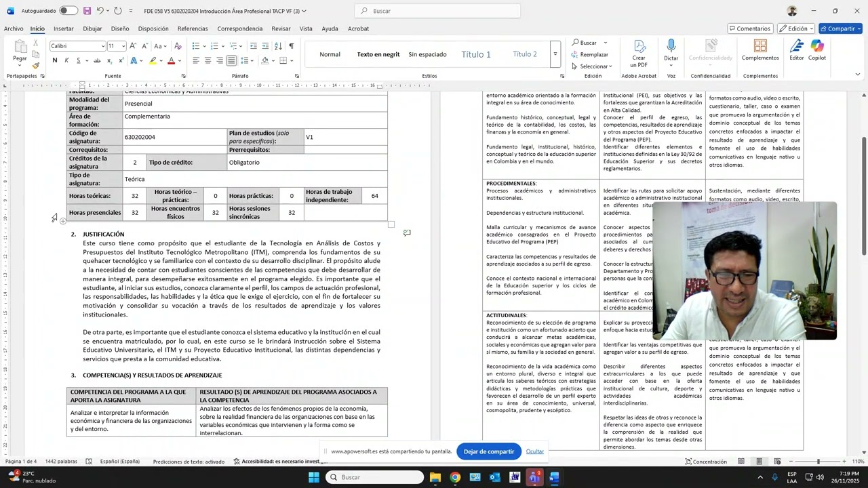Switch to the Insertar ribbon tab
The height and width of the screenshot is (488, 868).
pos(64,28)
